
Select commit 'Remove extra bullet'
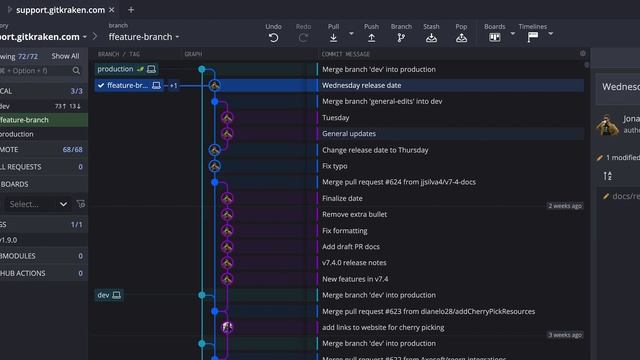[354, 214]
